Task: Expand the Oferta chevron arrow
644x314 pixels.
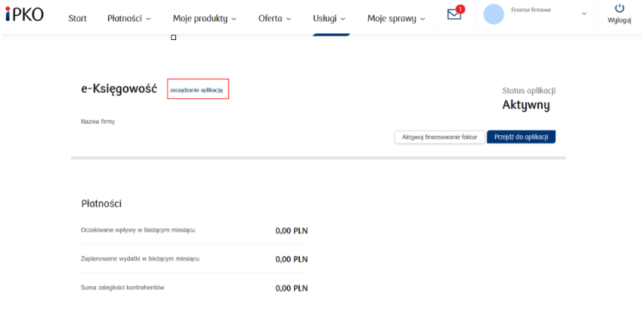Action: [289, 19]
